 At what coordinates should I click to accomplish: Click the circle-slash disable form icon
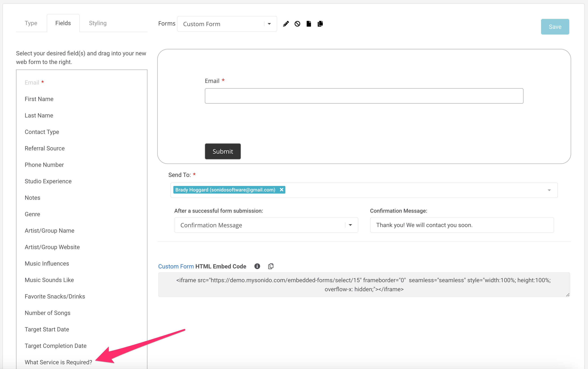(297, 24)
